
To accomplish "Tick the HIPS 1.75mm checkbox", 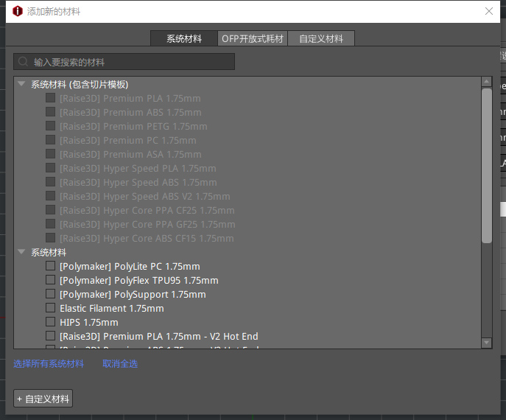I will click(x=50, y=322).
